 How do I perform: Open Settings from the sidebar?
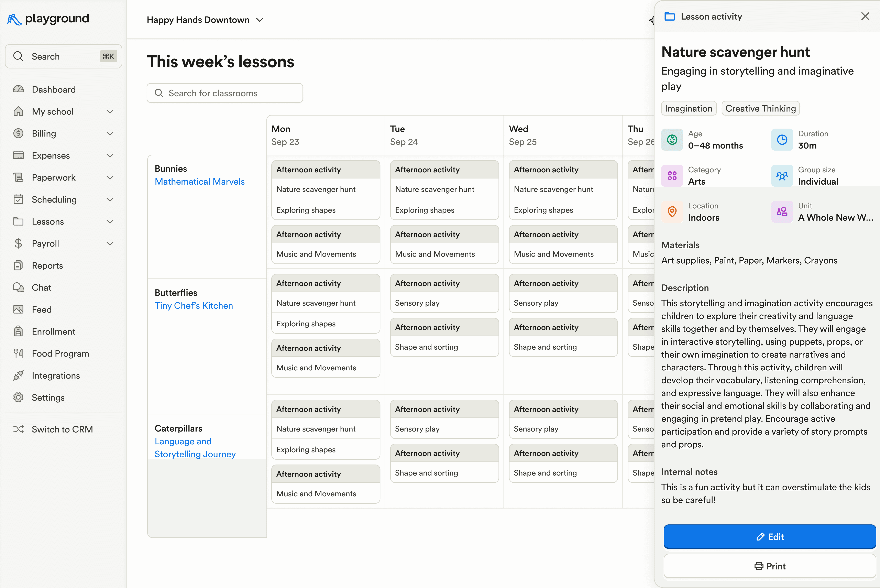point(48,398)
